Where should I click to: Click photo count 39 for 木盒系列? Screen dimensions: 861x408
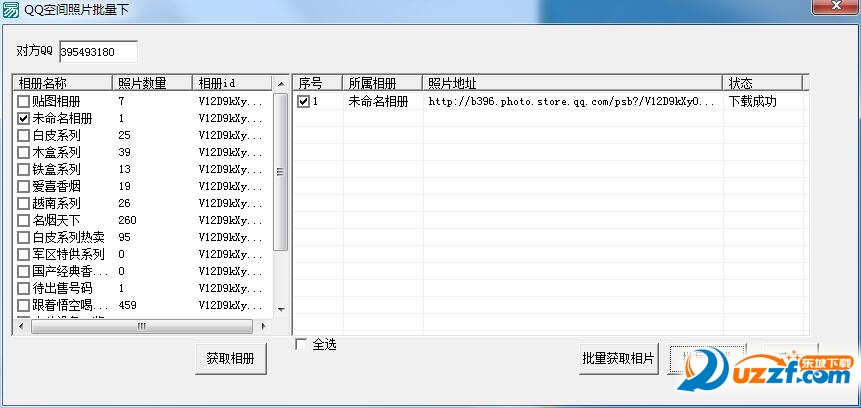pos(124,153)
